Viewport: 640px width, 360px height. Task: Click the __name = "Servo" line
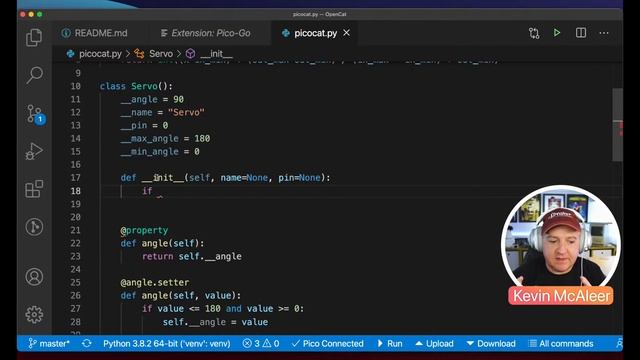pyautogui.click(x=162, y=112)
